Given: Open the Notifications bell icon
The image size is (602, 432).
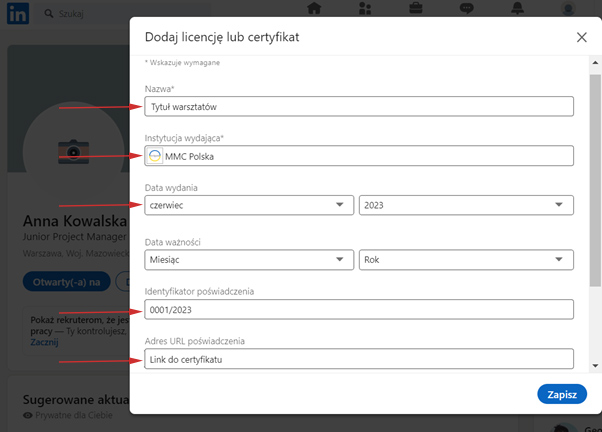Looking at the screenshot, I should 517,8.
